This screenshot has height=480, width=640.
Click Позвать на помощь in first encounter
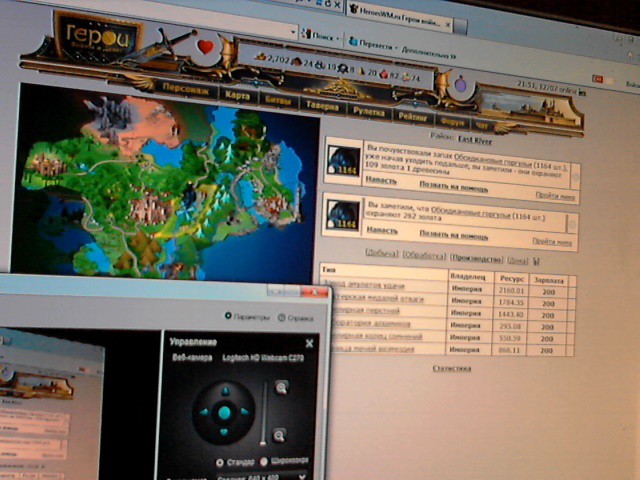pos(453,187)
